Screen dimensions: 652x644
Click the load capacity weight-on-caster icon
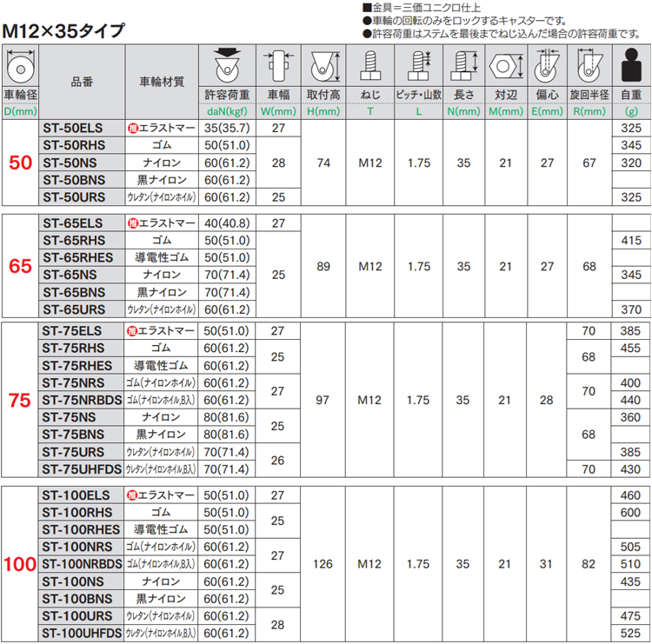pyautogui.click(x=227, y=64)
